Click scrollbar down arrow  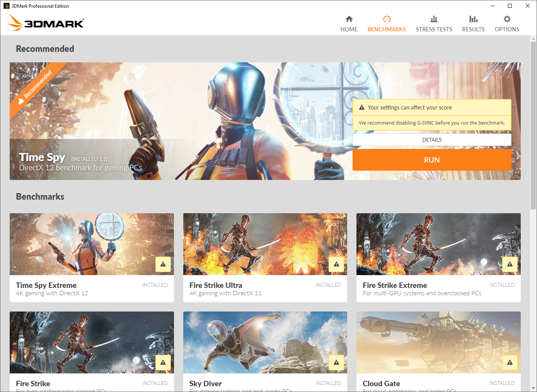pyautogui.click(x=533, y=388)
